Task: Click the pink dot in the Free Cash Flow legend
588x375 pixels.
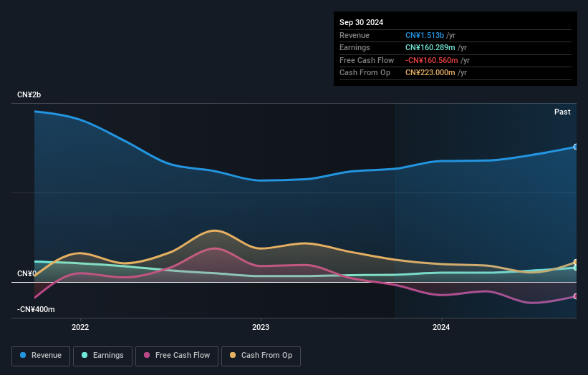Action: coord(147,356)
